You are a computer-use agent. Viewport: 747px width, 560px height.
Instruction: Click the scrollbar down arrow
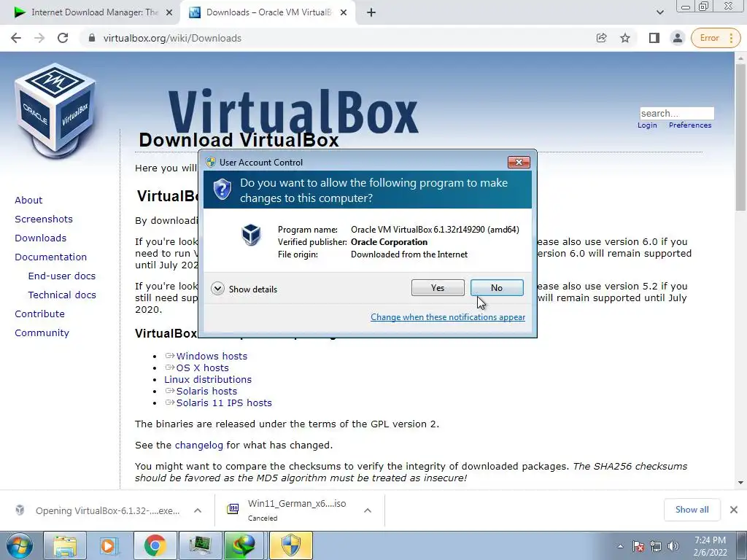pos(741,483)
